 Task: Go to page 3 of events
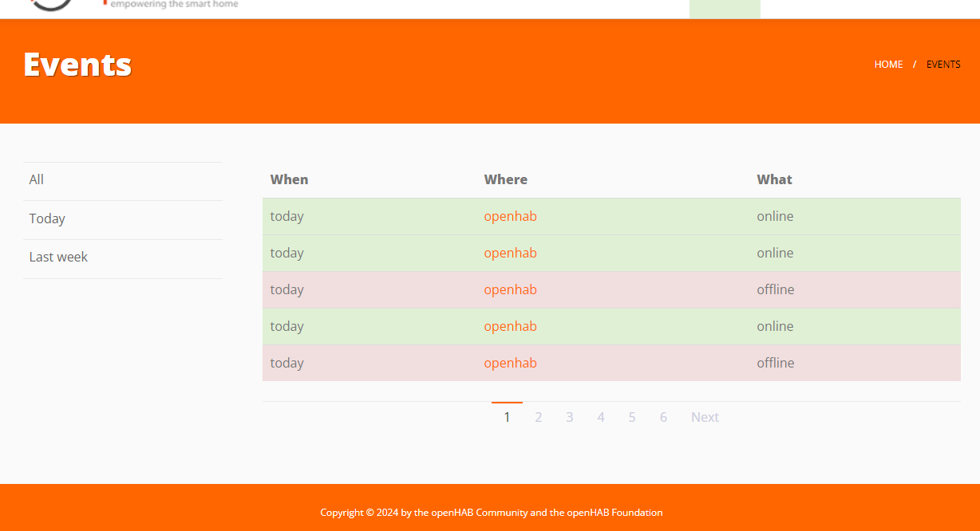pyautogui.click(x=570, y=417)
